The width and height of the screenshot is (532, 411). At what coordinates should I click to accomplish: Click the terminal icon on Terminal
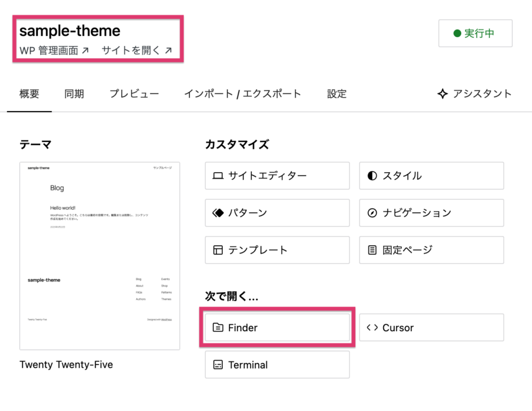pyautogui.click(x=218, y=365)
